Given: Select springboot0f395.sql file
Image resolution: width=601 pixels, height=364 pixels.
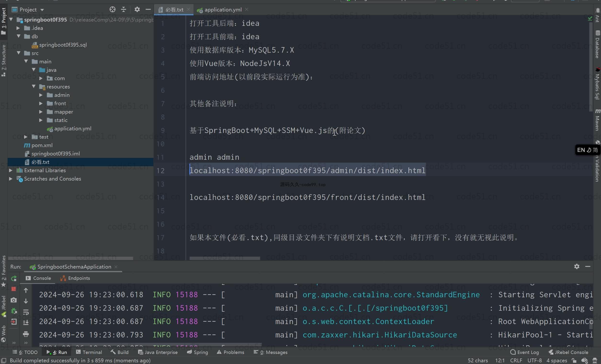Looking at the screenshot, I should 59,44.
